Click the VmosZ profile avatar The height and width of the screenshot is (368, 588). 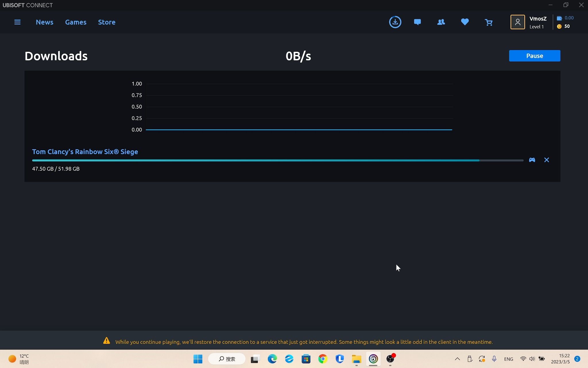(x=517, y=22)
